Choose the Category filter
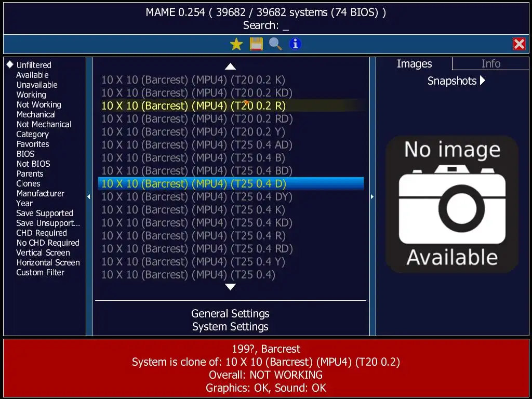Image resolution: width=532 pixels, height=399 pixels. tap(33, 135)
